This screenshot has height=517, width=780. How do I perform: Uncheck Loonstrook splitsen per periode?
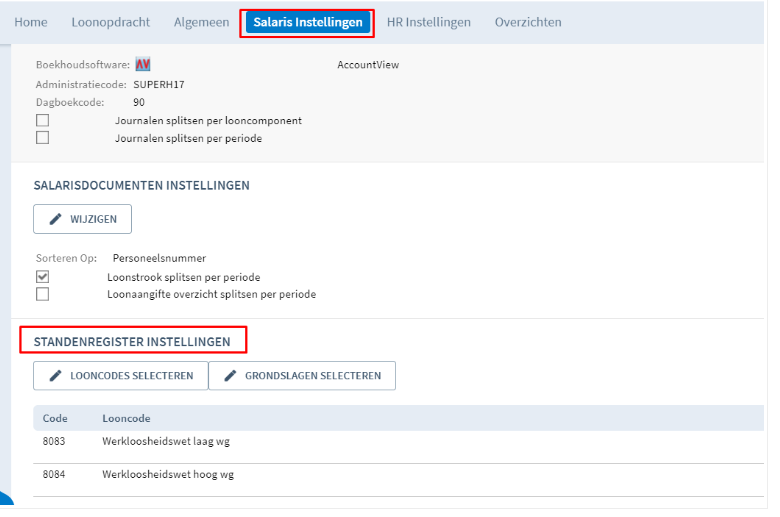pos(42,277)
